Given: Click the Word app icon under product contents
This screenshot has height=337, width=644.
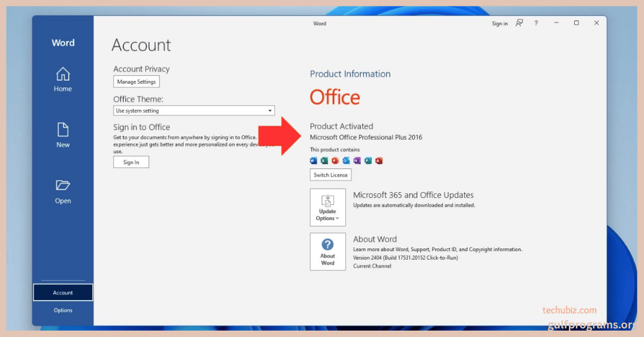Looking at the screenshot, I should pos(314,160).
